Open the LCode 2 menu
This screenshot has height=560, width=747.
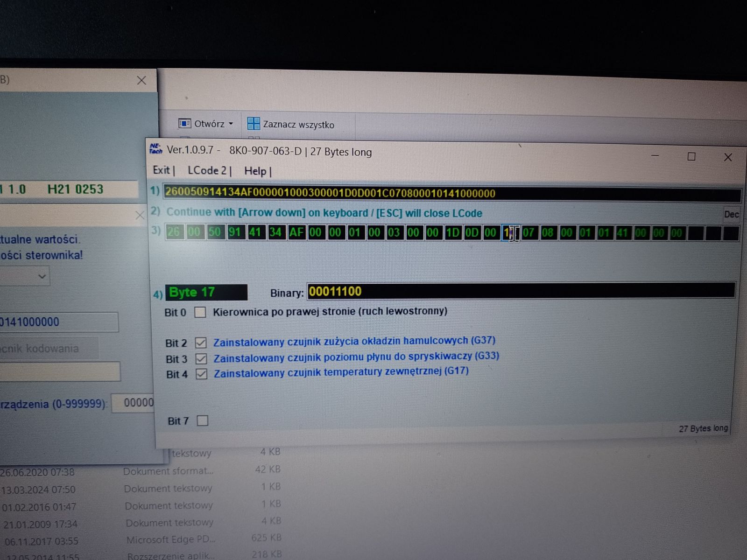pyautogui.click(x=209, y=170)
